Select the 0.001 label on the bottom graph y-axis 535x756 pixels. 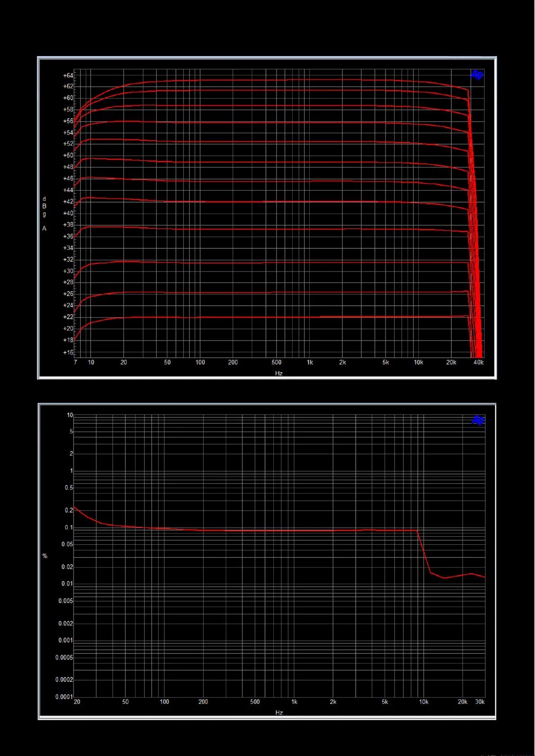click(x=66, y=641)
